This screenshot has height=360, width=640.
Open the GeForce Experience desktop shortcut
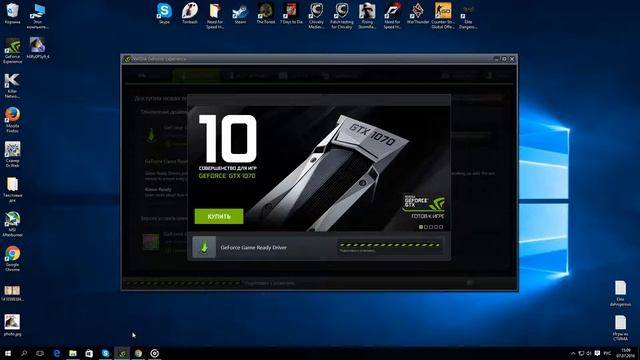(x=12, y=51)
